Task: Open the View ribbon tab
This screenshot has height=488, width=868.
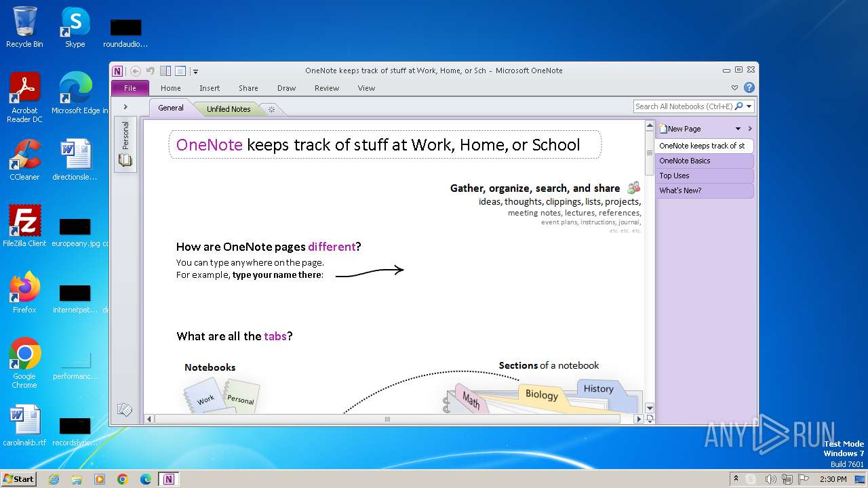Action: (x=366, y=88)
